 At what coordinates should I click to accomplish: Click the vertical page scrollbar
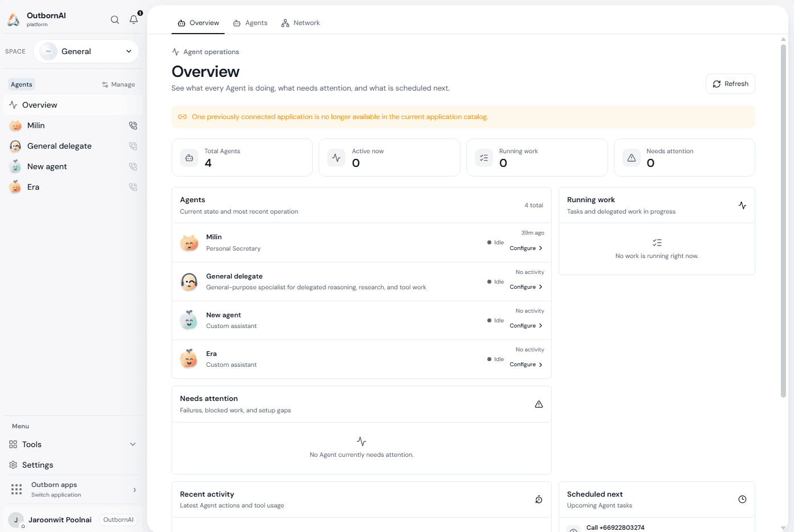point(784,220)
